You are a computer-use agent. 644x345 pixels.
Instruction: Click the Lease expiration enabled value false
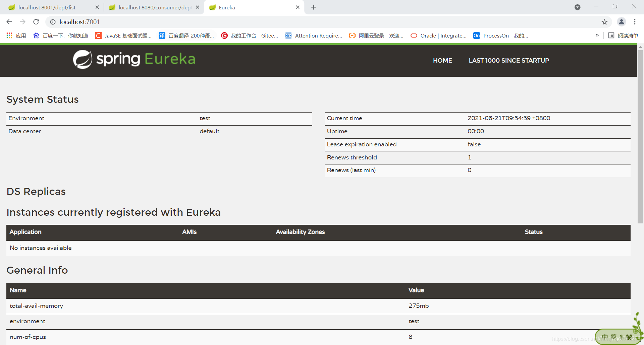point(474,144)
